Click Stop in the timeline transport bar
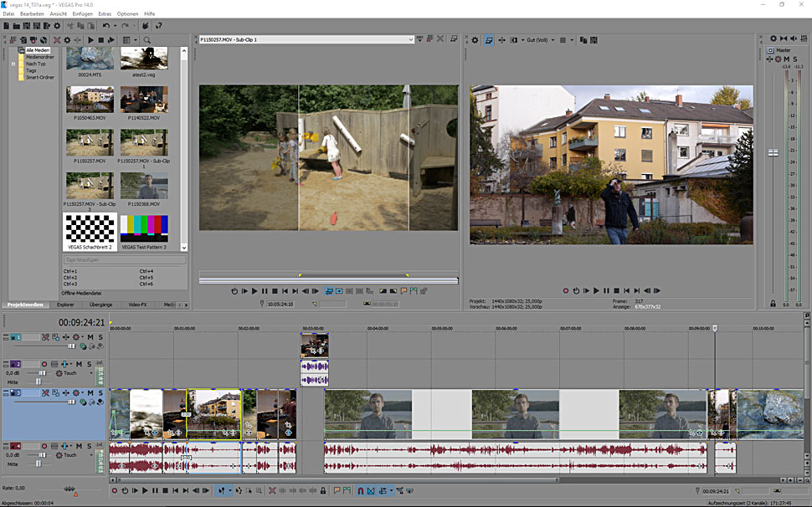This screenshot has width=812, height=507. coord(166,490)
